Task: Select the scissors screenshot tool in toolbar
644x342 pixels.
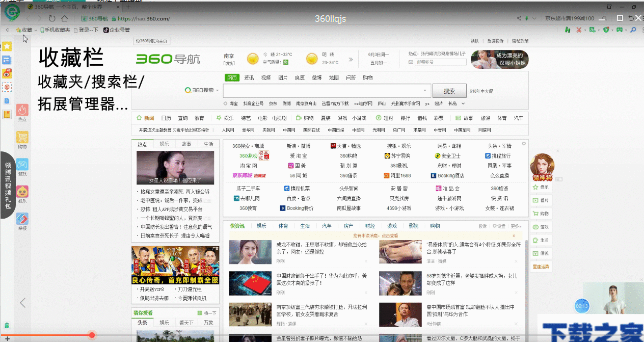Action: click(x=579, y=31)
